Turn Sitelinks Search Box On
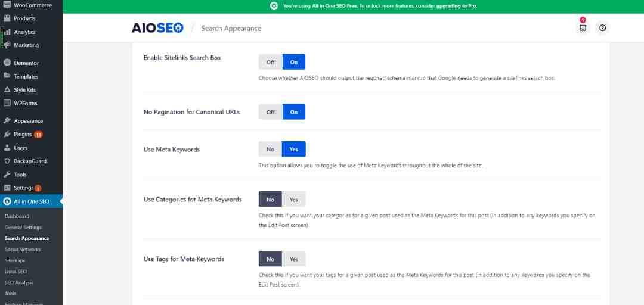The image size is (644, 305). coord(294,62)
